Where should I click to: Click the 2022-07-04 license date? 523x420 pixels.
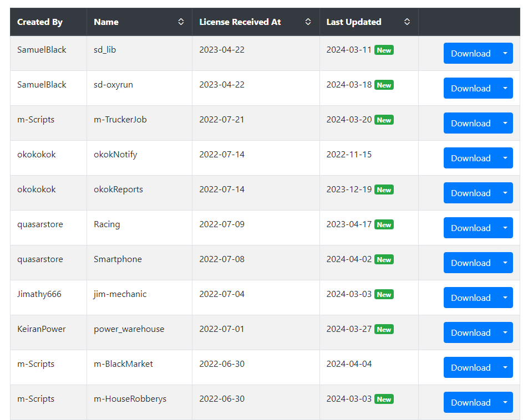click(x=222, y=294)
